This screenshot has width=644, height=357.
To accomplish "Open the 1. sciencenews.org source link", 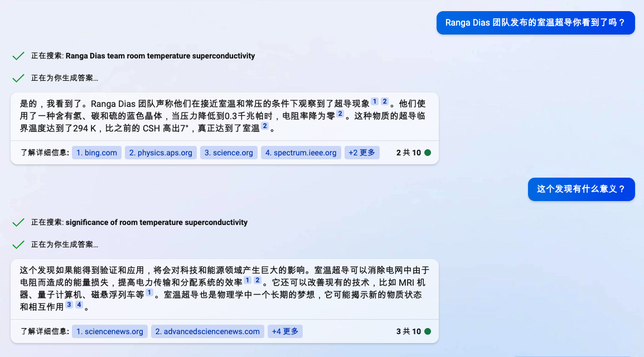I will pyautogui.click(x=110, y=331).
